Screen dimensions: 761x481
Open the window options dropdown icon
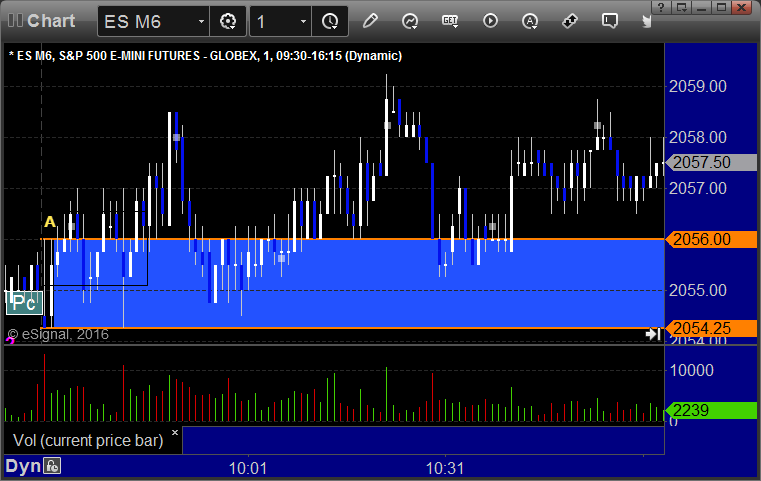pos(681,7)
